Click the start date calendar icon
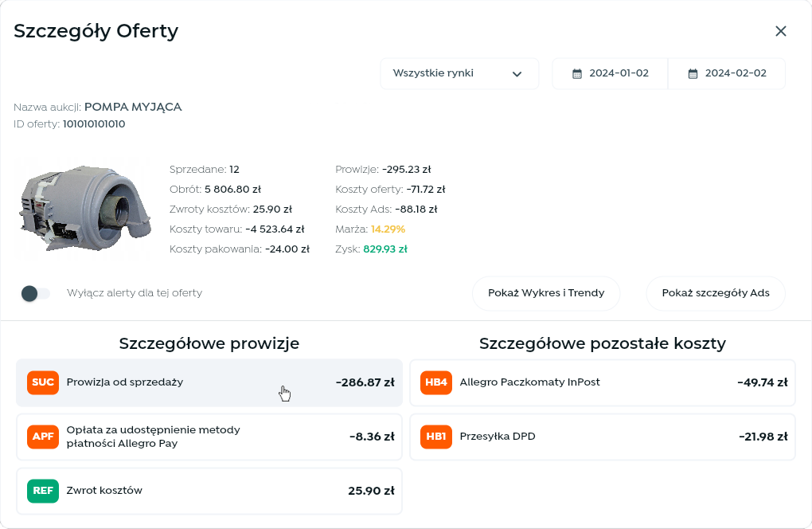The image size is (812, 529). (x=577, y=74)
